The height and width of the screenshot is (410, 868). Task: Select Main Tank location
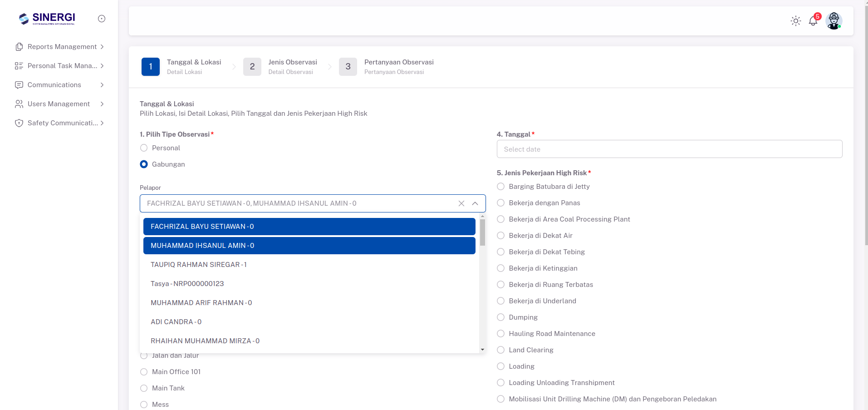click(144, 388)
